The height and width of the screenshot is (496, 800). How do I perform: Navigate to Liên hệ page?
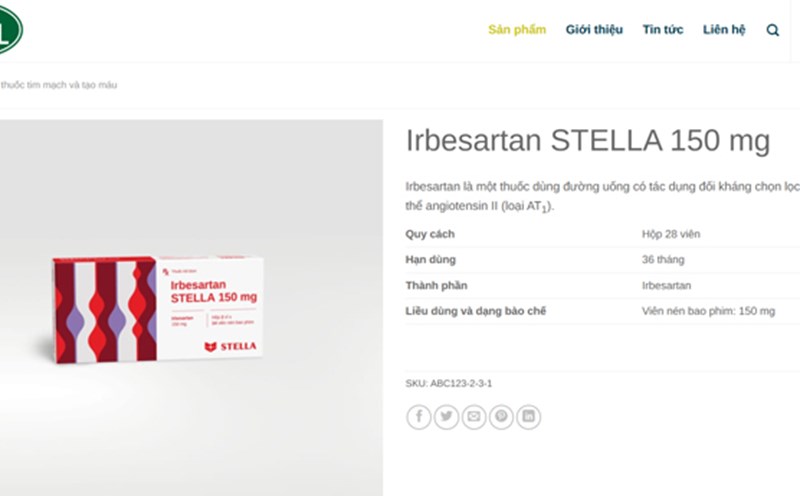pyautogui.click(x=724, y=30)
